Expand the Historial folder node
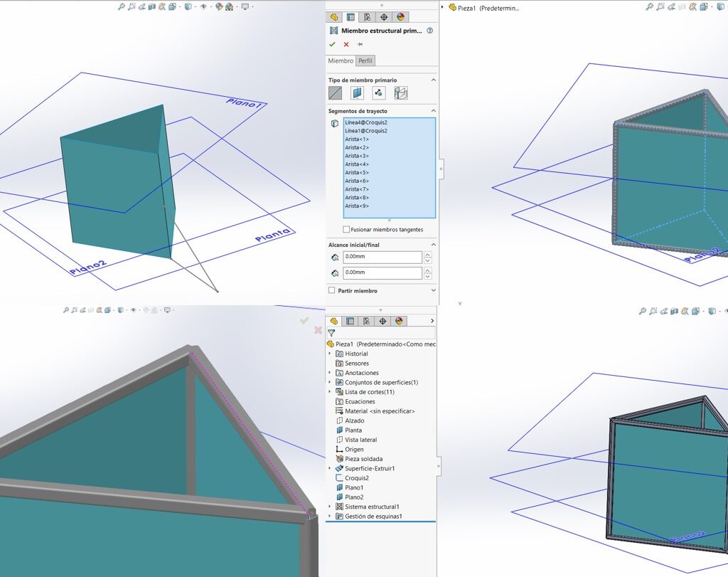The height and width of the screenshot is (577, 728). (x=330, y=354)
